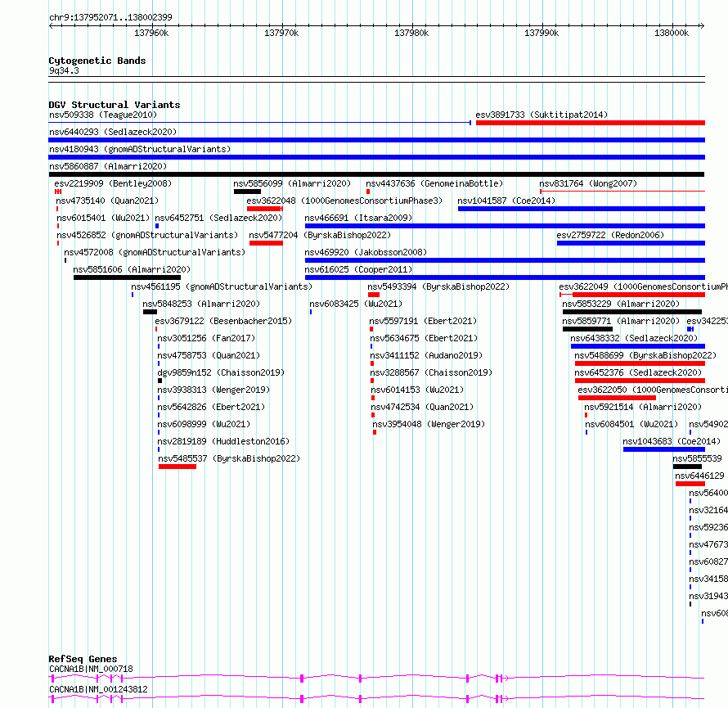Select the red nsv5488699 (ByrskaBishop2022) bar
Image resolution: width=728 pixels, height=708 pixels.
(640, 363)
